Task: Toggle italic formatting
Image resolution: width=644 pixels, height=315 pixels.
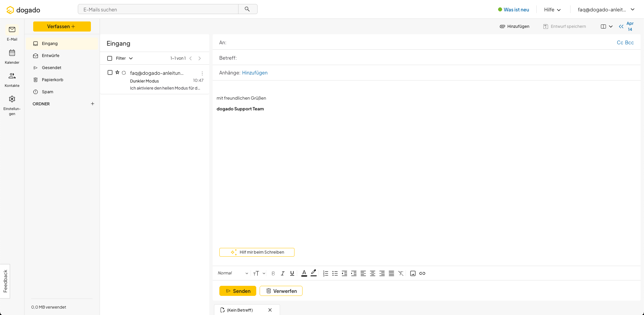Action: point(282,273)
